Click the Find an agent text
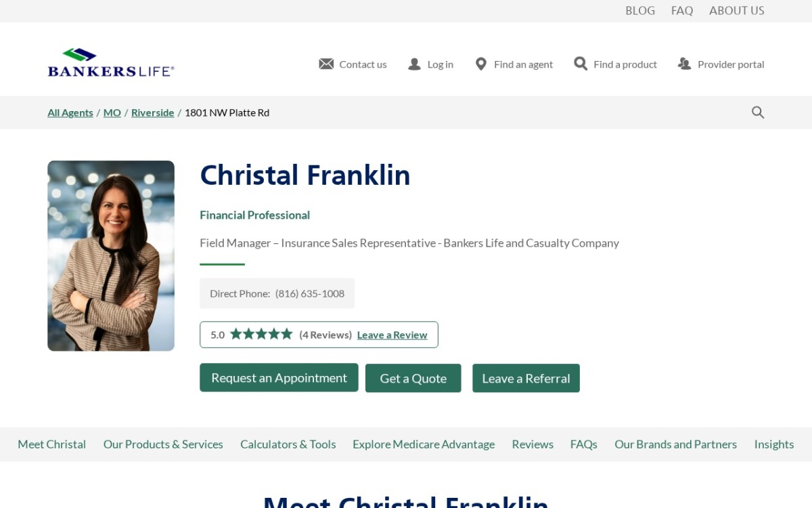Screen dimensions: 812x508 tap(524, 64)
